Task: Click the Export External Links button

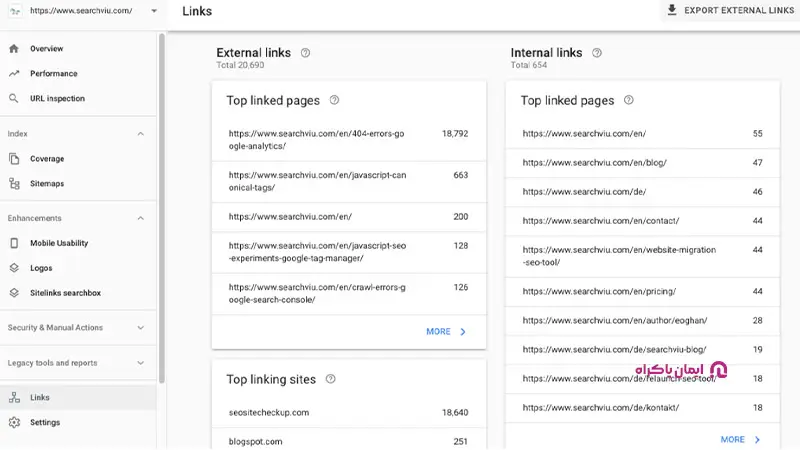Action: (733, 11)
